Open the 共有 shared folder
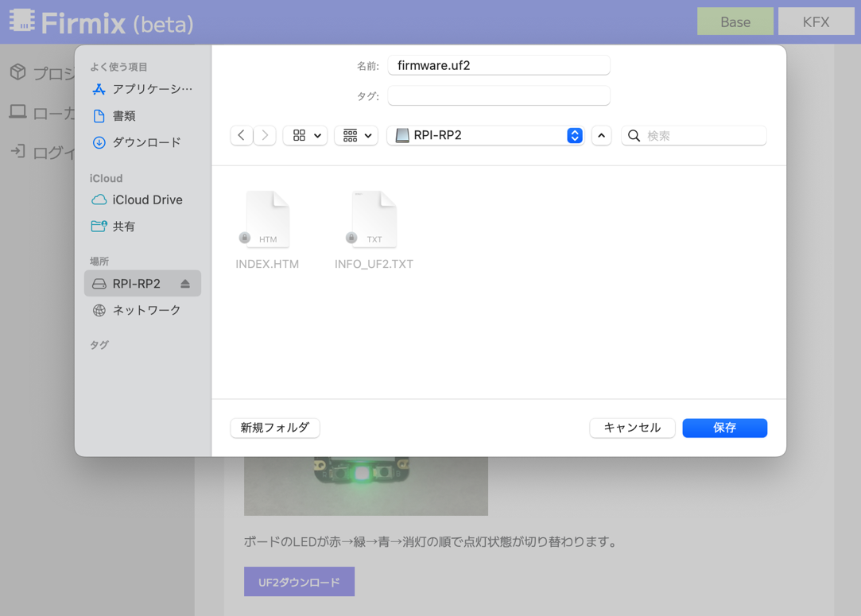The image size is (861, 616). 123,227
